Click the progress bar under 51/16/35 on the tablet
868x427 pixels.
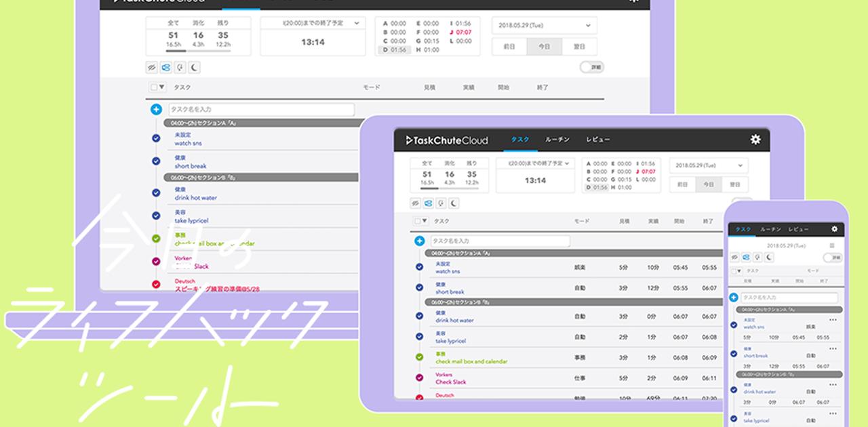point(450,188)
